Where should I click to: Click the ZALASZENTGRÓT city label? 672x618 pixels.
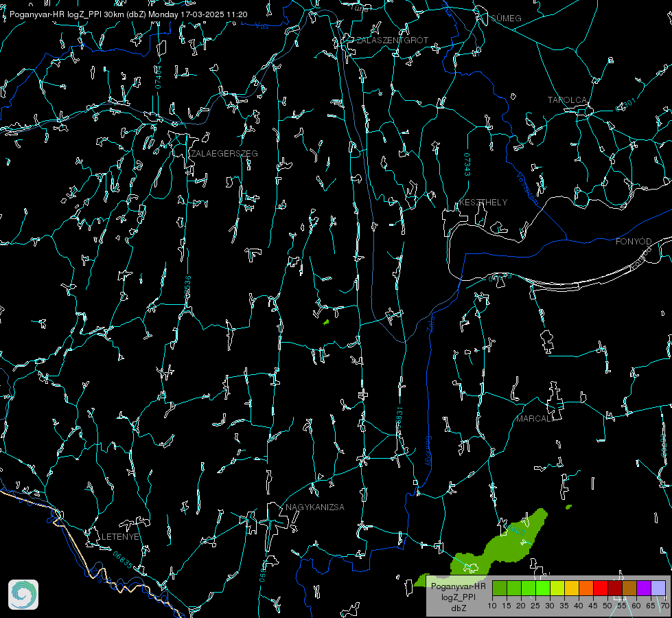[x=392, y=41]
